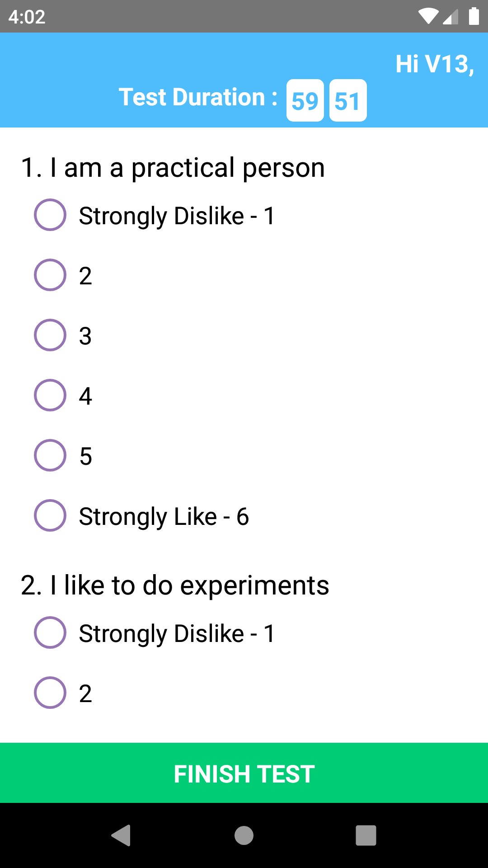Tap the 'Hi V13,' greeting text
Image resolution: width=488 pixels, height=868 pixels.
tap(435, 64)
